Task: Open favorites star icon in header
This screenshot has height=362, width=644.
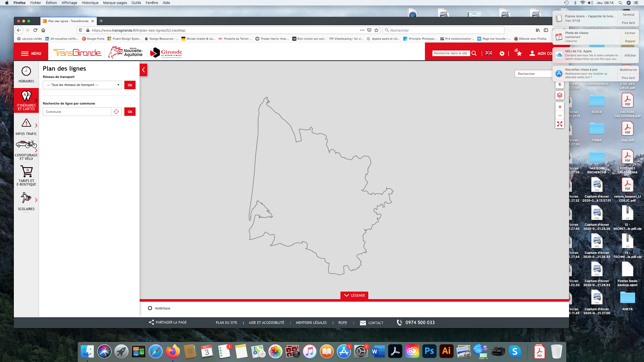Action: coord(518,52)
